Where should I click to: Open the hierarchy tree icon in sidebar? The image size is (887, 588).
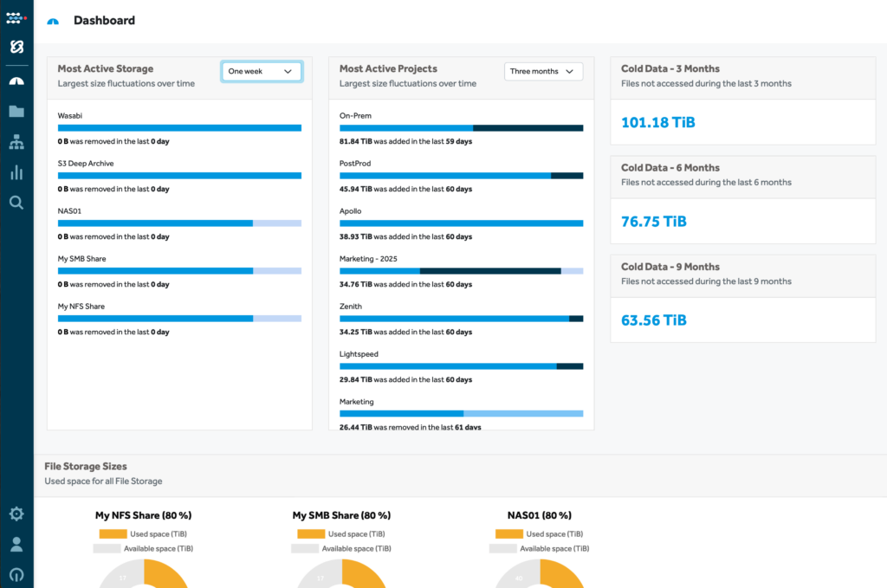[x=16, y=142]
